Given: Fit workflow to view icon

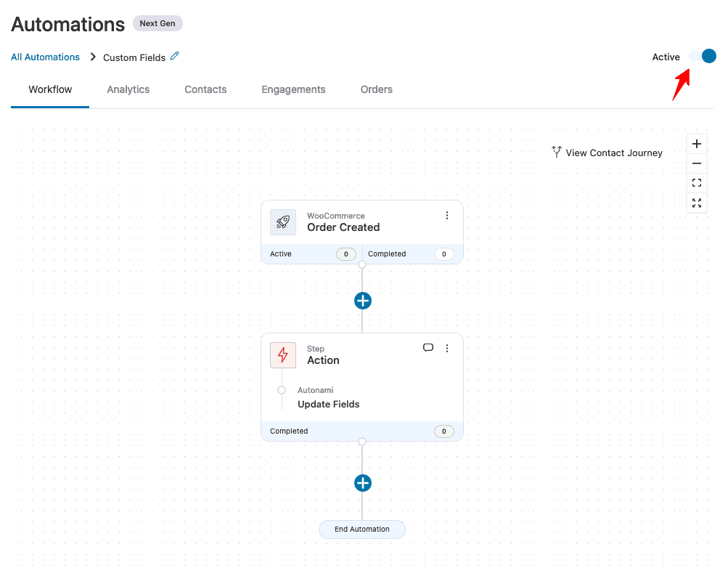Looking at the screenshot, I should 697,183.
